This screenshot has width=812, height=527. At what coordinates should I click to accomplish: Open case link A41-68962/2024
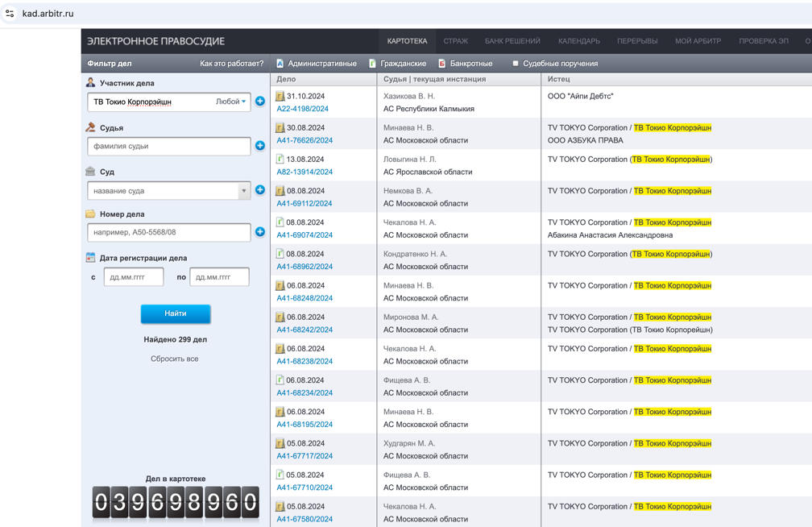[x=304, y=267]
